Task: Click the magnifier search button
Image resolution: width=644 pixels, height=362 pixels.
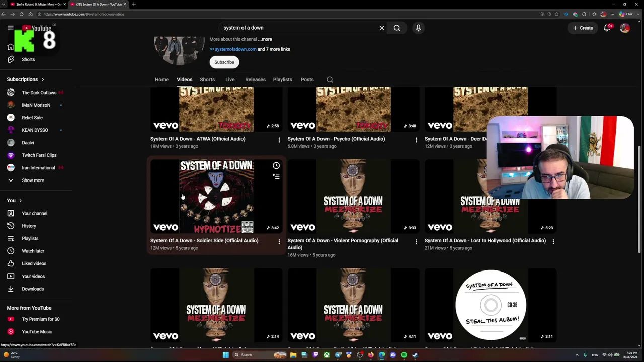Action: click(x=397, y=28)
